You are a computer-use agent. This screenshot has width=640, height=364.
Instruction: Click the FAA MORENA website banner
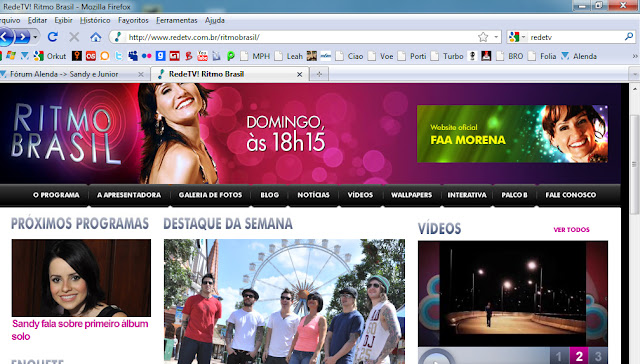(512, 134)
